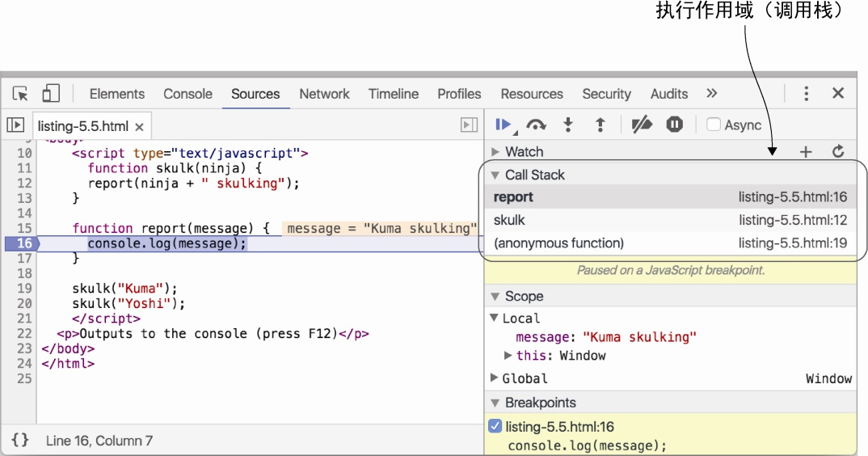Open the Network tab
The height and width of the screenshot is (456, 868).
tap(324, 94)
